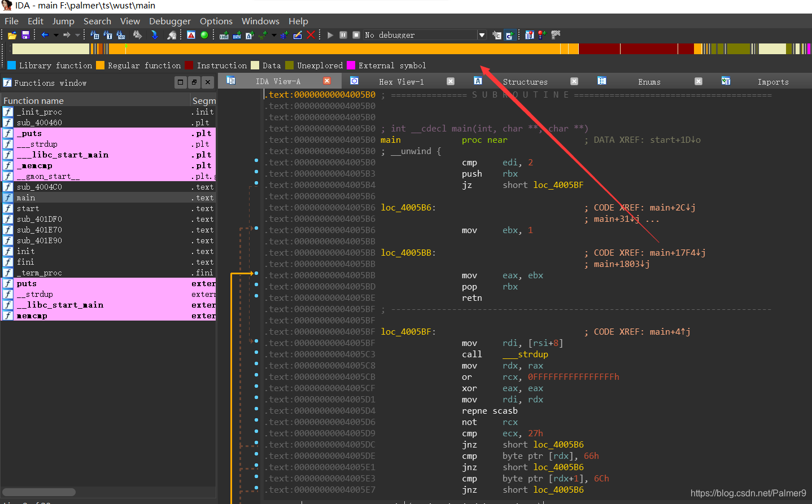Click the delete breakpoint hammer icon
This screenshot has width=812, height=504.
556,35
